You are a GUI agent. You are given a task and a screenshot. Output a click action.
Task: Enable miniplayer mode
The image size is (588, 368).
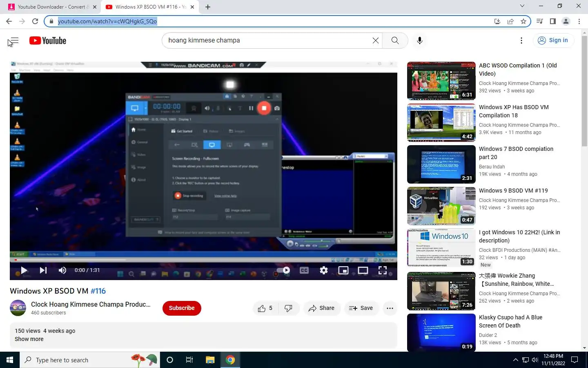tap(343, 270)
